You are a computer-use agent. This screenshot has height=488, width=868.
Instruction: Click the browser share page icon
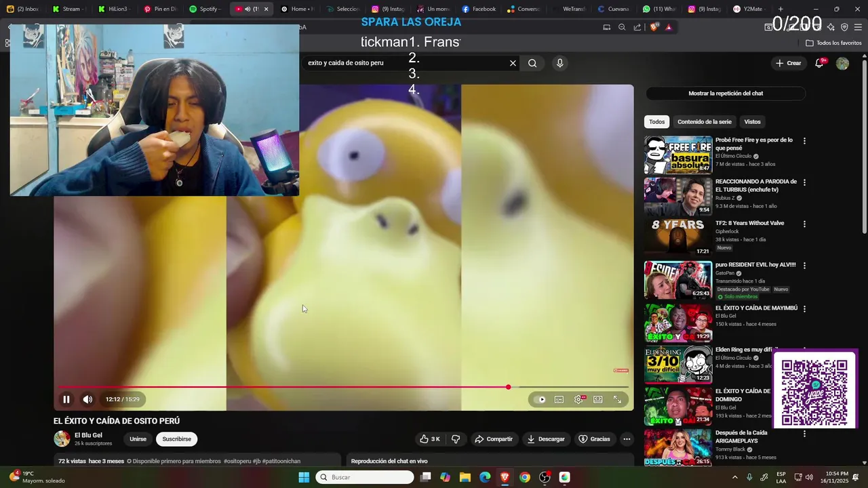pyautogui.click(x=637, y=27)
